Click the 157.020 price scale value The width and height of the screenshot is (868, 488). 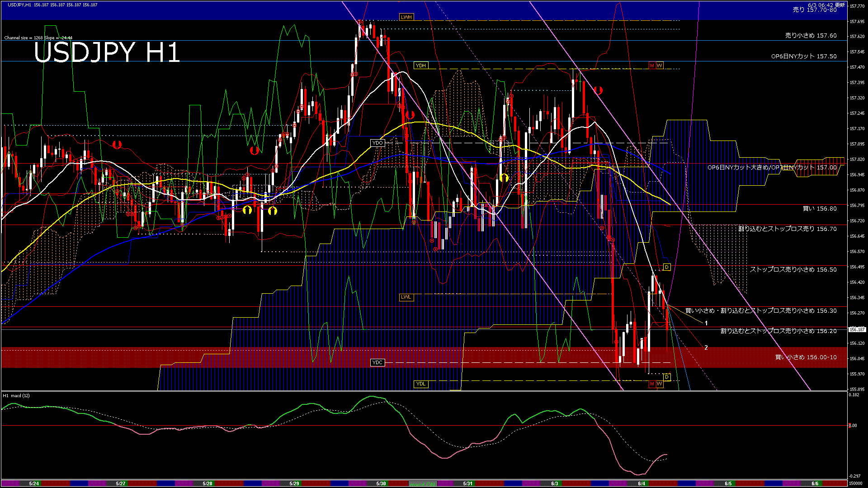pos(857,159)
